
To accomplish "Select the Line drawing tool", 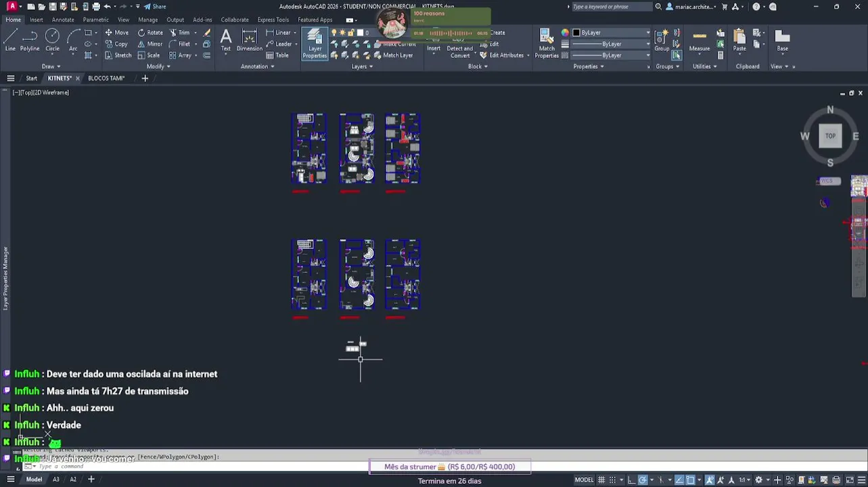I will click(10, 41).
